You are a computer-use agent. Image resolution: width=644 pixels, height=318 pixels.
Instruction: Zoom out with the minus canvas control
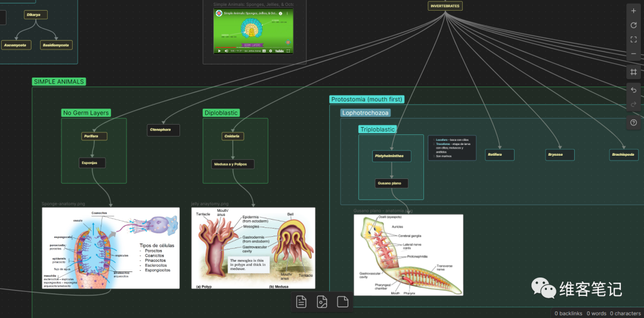pos(633,54)
